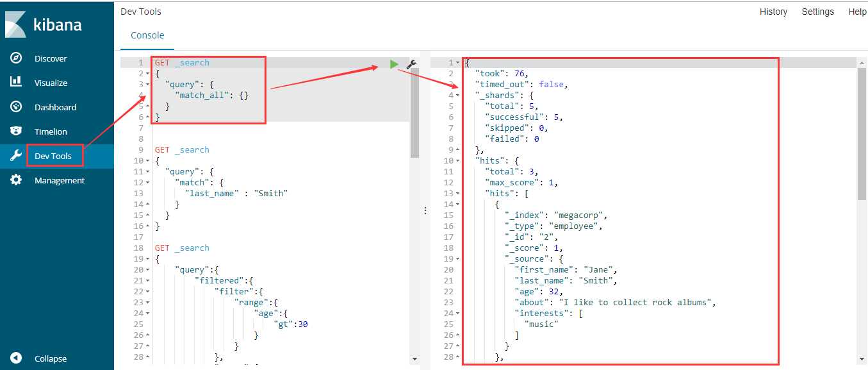Click "_type": "employee" in the response
The height and width of the screenshot is (370, 868).
pos(553,226)
